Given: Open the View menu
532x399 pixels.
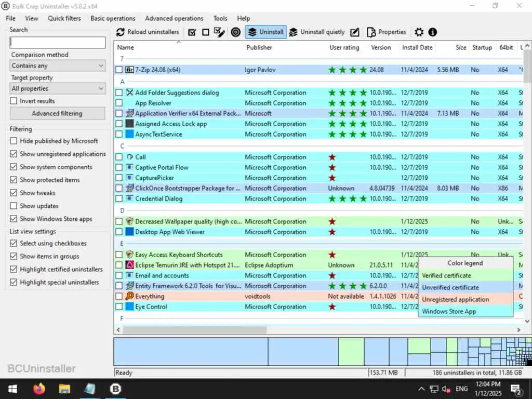Looking at the screenshot, I should [x=32, y=18].
